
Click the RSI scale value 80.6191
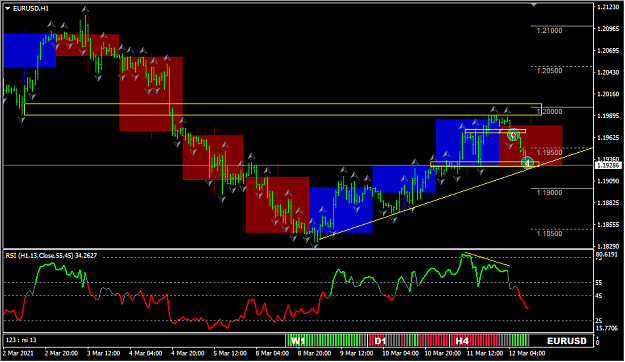coord(607,254)
